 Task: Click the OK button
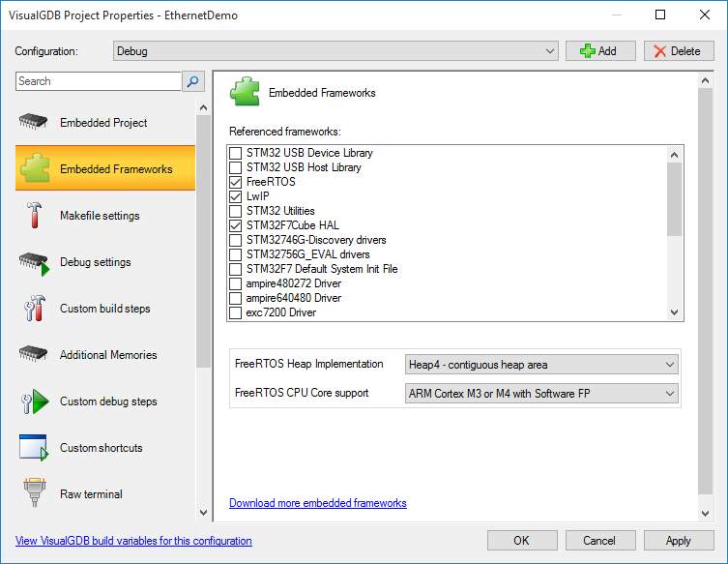(x=522, y=541)
